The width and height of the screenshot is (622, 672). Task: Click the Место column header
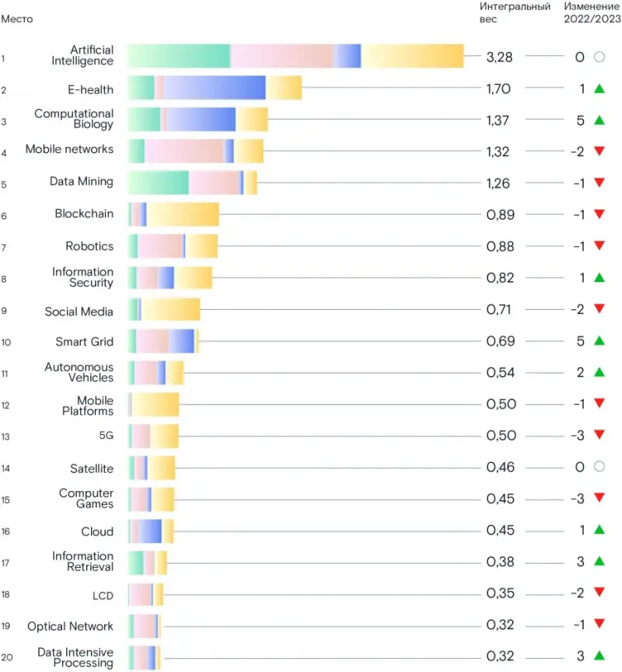coord(17,19)
